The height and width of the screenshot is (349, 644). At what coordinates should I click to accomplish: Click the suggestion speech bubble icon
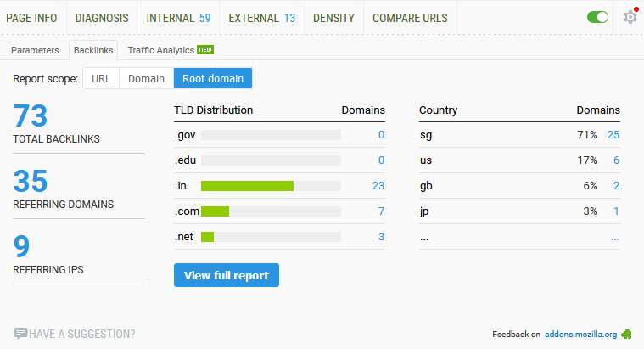pyautogui.click(x=20, y=334)
